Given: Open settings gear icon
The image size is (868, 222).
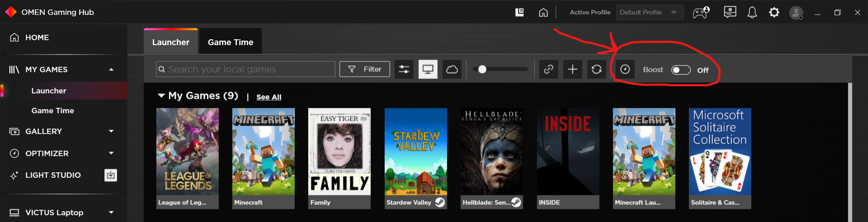Looking at the screenshot, I should click(774, 12).
